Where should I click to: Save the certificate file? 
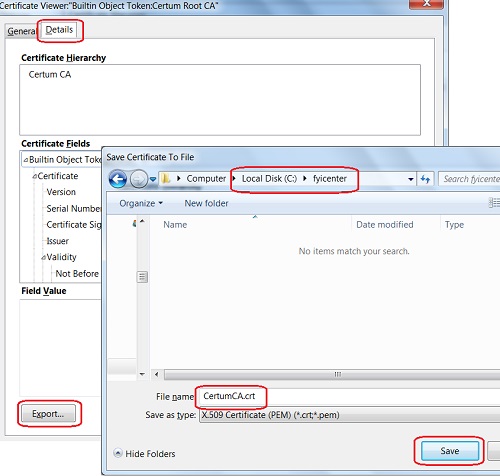(x=450, y=451)
